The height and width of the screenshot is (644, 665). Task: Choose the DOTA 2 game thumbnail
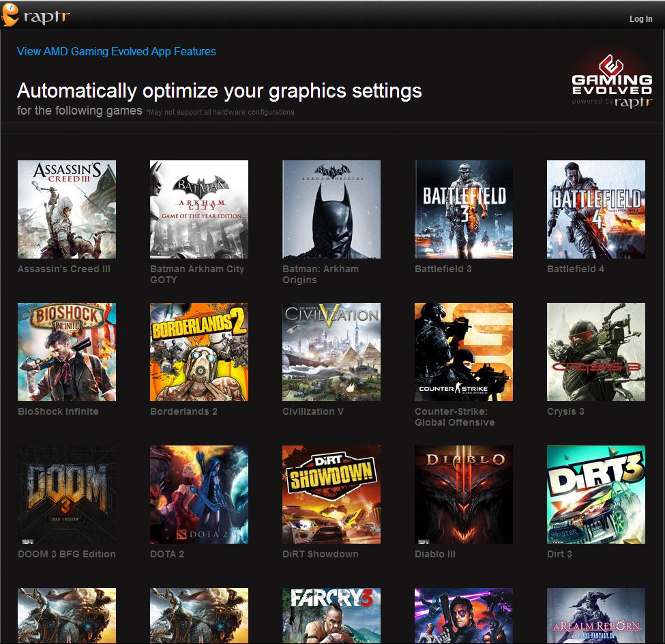[x=199, y=495]
